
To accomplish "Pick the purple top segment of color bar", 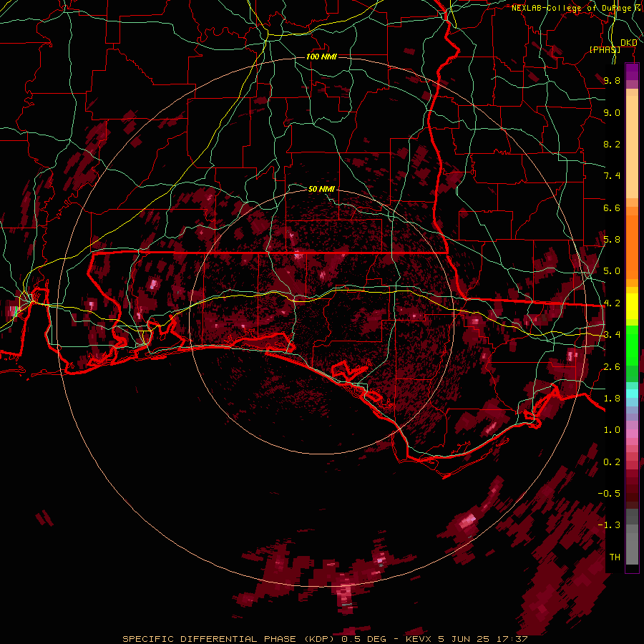I will tap(632, 72).
